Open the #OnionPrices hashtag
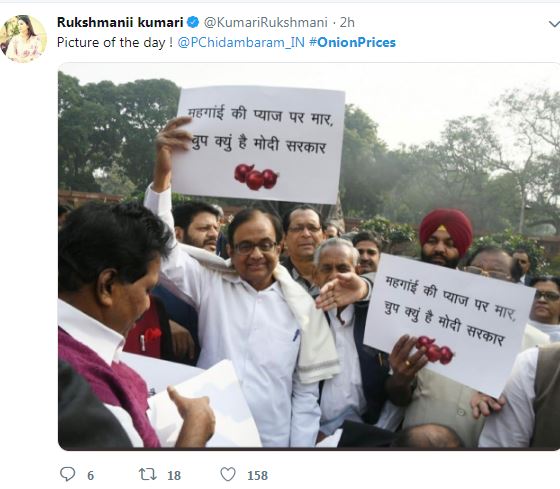 coord(352,43)
